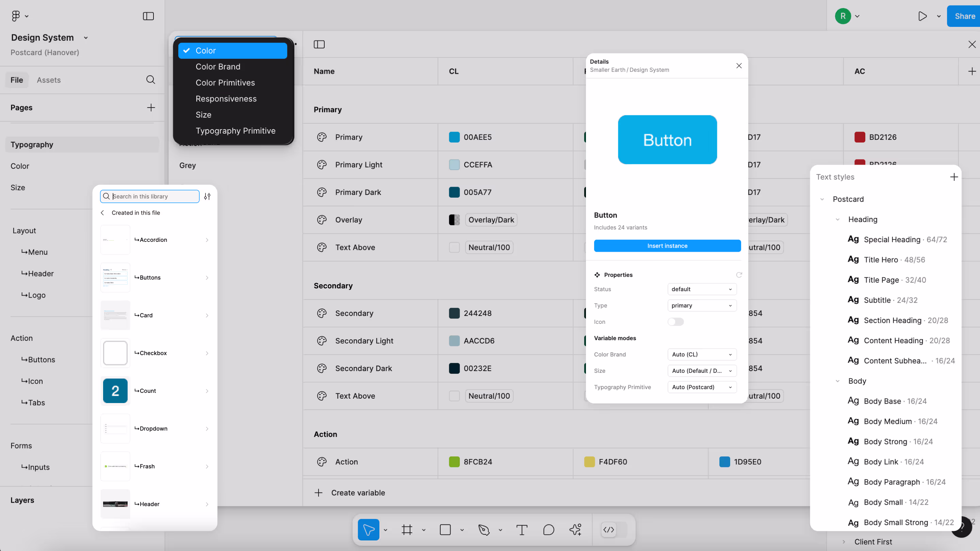The height and width of the screenshot is (551, 980).
Task: Open the AI actions tool
Action: coord(575,530)
